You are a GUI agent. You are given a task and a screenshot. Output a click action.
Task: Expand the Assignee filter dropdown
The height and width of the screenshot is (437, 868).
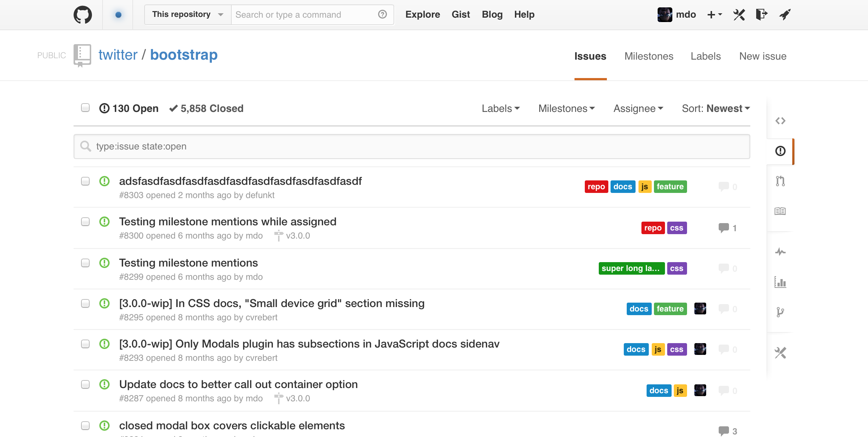pos(638,109)
